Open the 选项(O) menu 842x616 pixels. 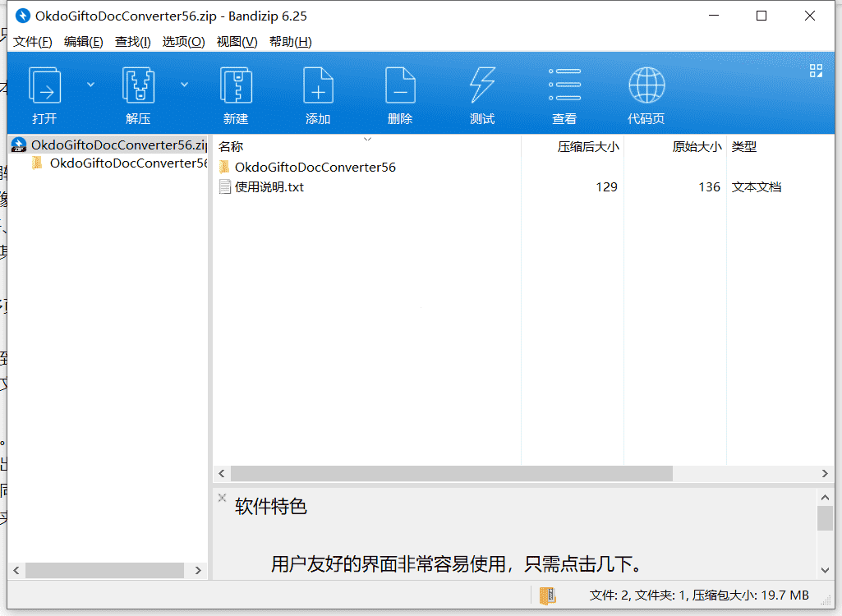pos(184,42)
